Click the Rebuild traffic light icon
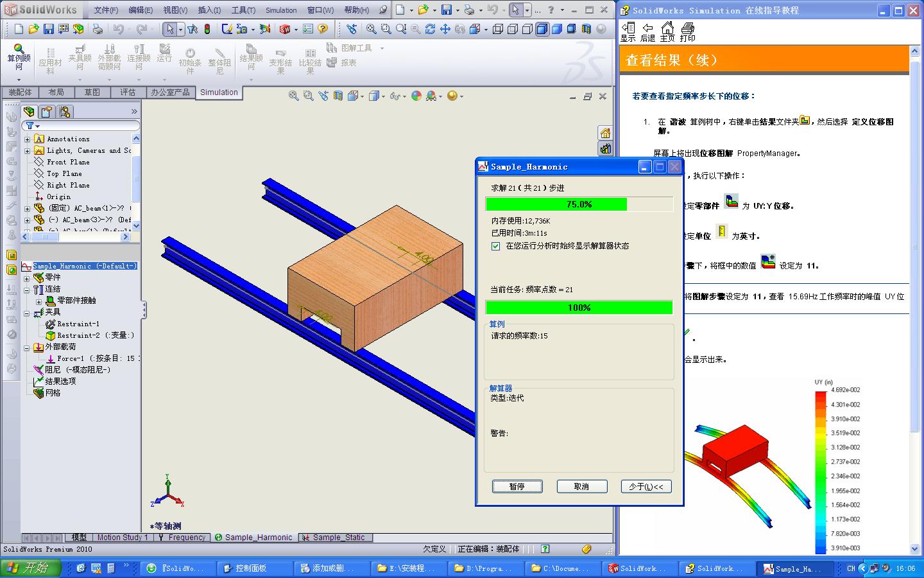Image resolution: width=924 pixels, height=578 pixels. 207,29
